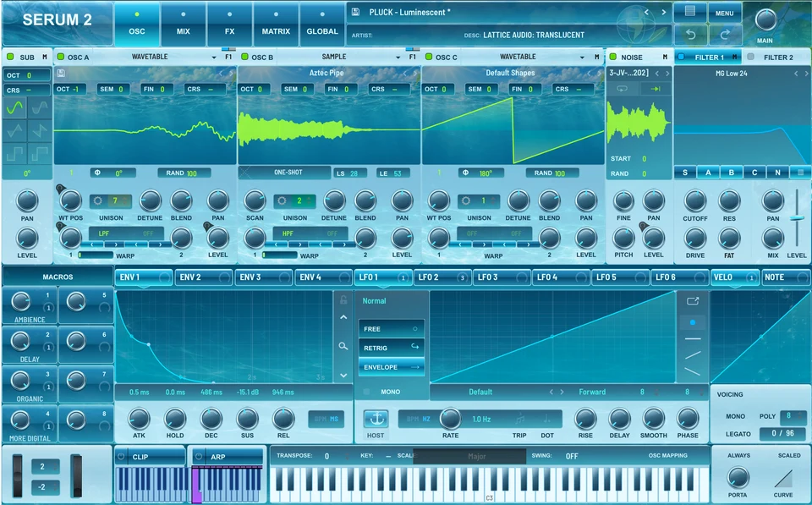Toggle the Filter 2 enable light
Viewport: 812px width, 505px height.
[x=750, y=57]
